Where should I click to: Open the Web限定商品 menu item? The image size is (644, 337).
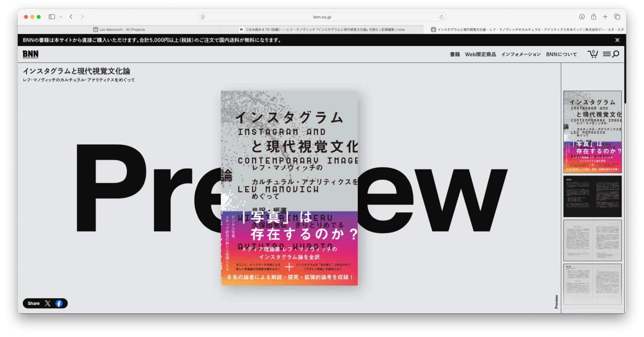tap(480, 54)
